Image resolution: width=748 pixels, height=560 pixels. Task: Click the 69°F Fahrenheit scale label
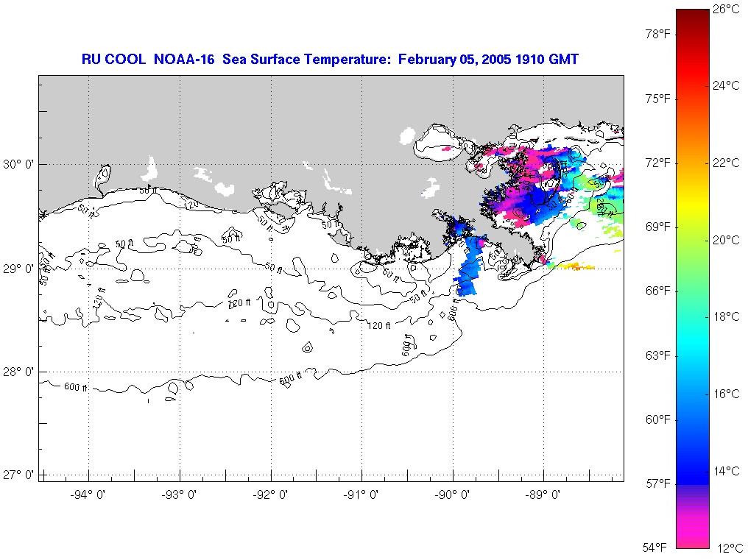[x=658, y=227]
